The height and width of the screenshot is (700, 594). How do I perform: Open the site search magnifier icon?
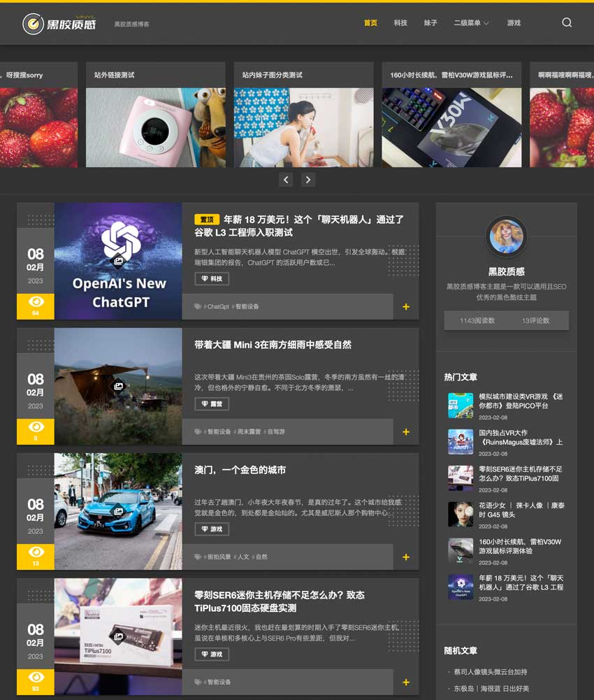coord(566,22)
